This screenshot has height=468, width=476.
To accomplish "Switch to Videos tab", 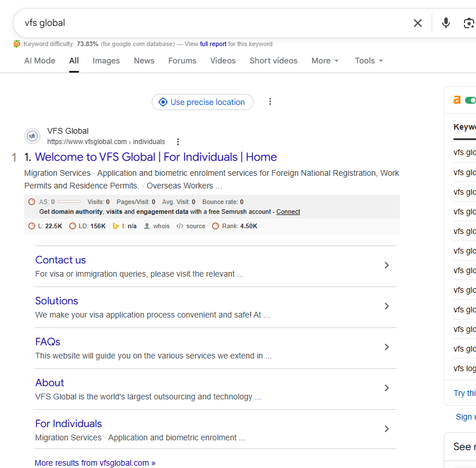I will [223, 61].
